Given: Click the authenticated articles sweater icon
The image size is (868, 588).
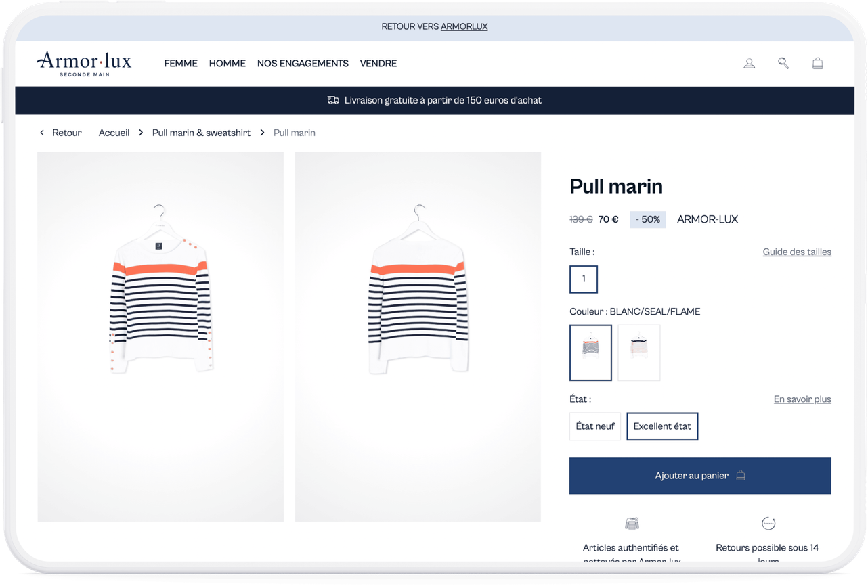Looking at the screenshot, I should [x=632, y=523].
